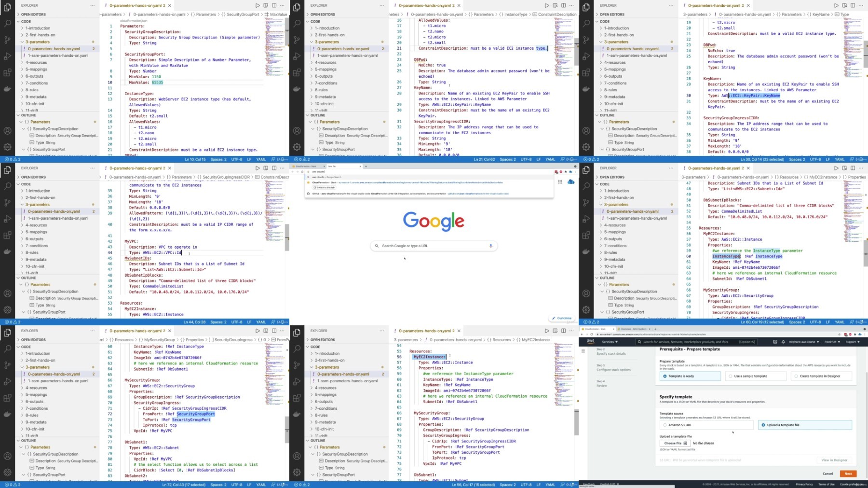Click back arrow in the AWS browser window
The height and width of the screenshot is (488, 868).
tap(582, 334)
